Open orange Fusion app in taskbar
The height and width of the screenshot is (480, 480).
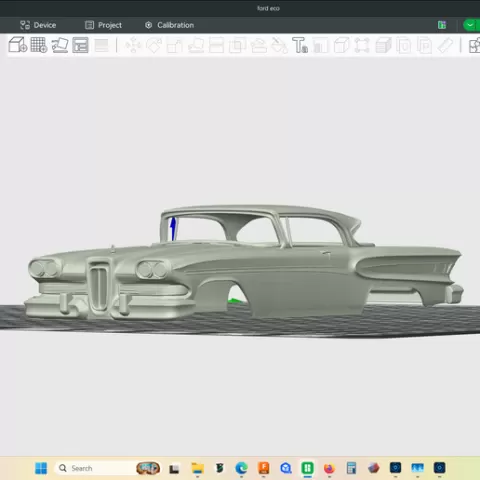[264, 468]
